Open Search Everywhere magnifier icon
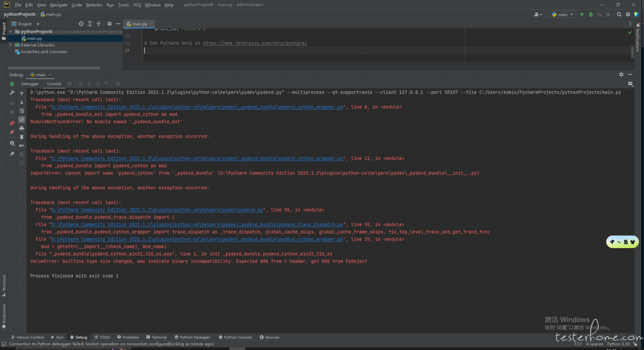644x350 pixels. point(619,14)
